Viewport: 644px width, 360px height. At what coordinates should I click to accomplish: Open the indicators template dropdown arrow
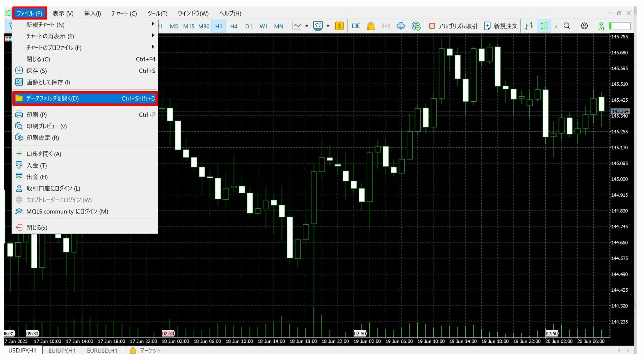(x=328, y=26)
